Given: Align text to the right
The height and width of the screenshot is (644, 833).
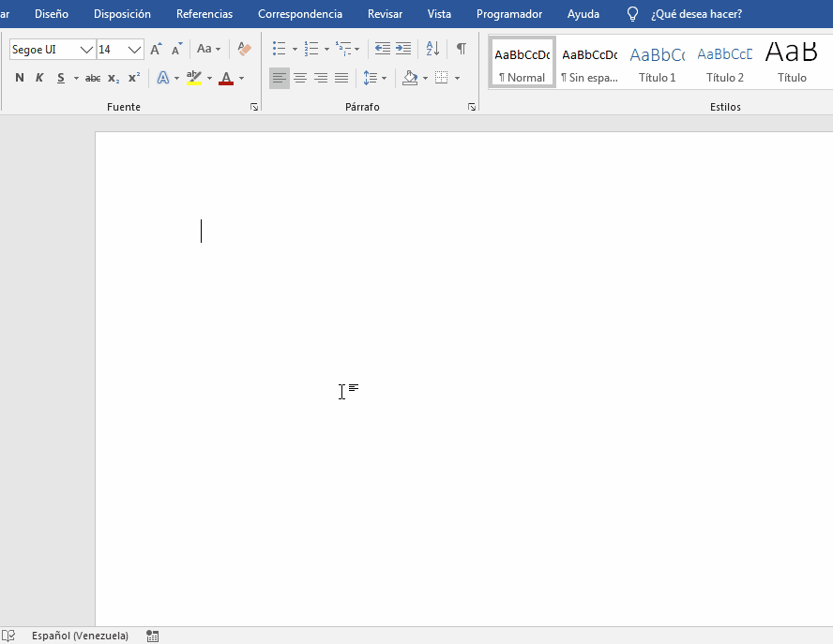Looking at the screenshot, I should click(321, 78).
